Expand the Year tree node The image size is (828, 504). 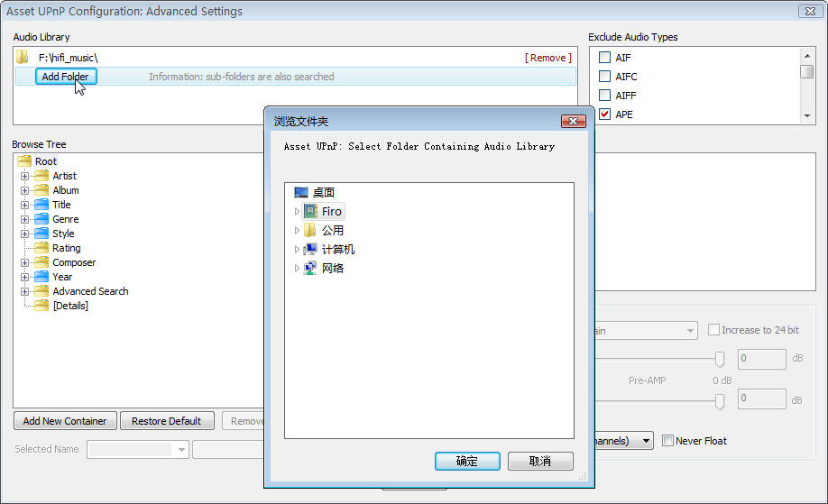pyautogui.click(x=24, y=277)
